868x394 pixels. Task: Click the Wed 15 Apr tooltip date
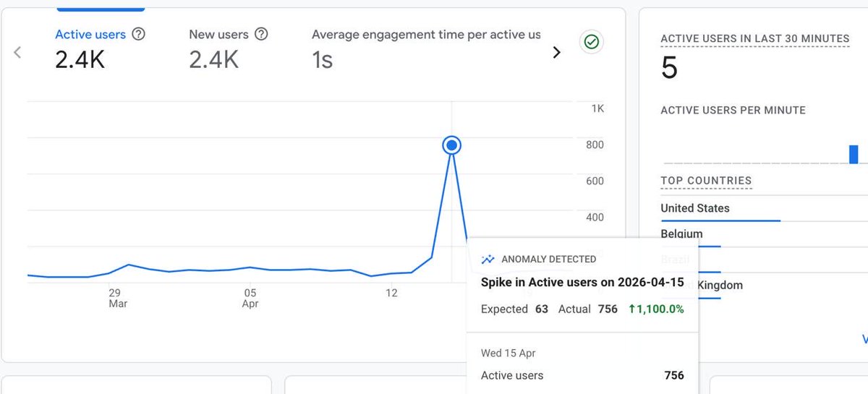tap(509, 353)
